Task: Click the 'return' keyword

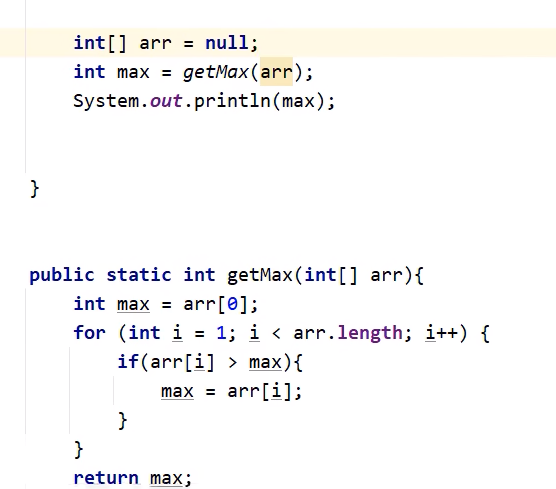Action: [x=106, y=478]
